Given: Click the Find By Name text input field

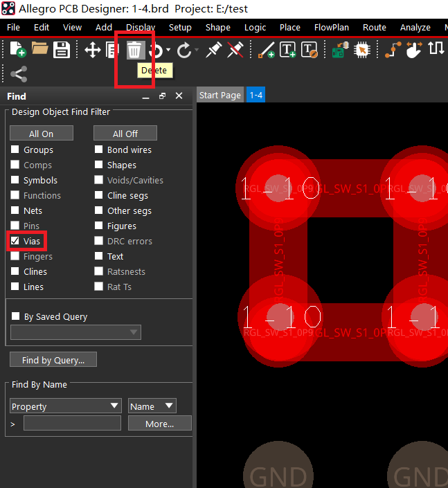Looking at the screenshot, I should pyautogui.click(x=72, y=423).
